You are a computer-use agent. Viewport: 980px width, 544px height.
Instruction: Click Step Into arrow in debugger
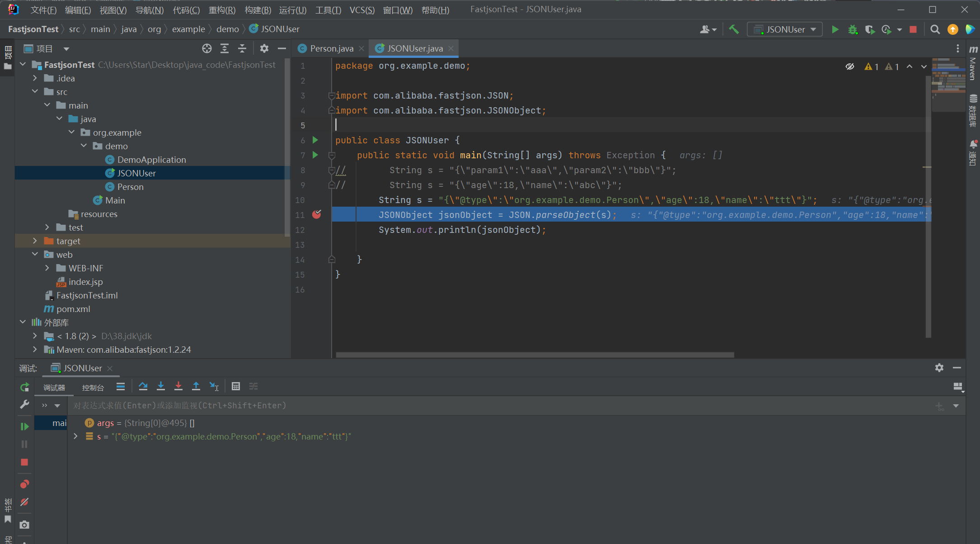(x=160, y=386)
